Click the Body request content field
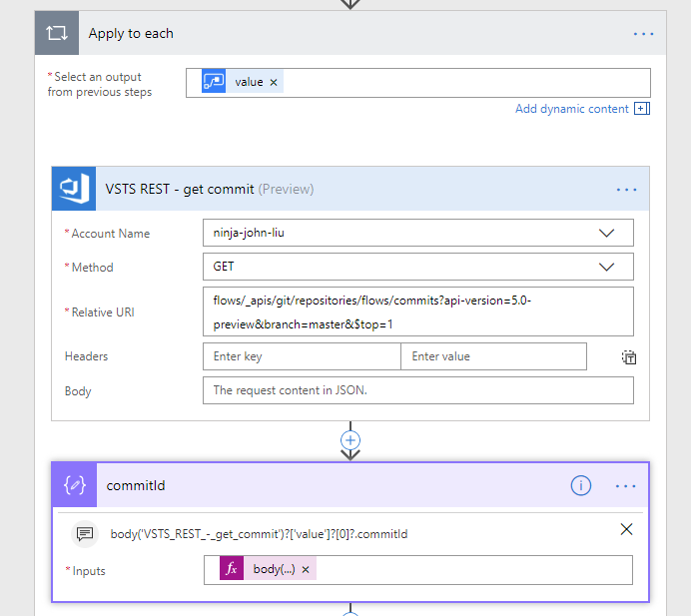This screenshot has height=616, width=691. click(417, 390)
